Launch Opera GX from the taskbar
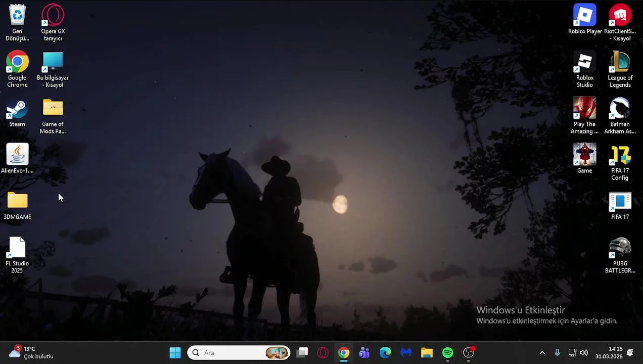The image size is (643, 364). pos(323,353)
